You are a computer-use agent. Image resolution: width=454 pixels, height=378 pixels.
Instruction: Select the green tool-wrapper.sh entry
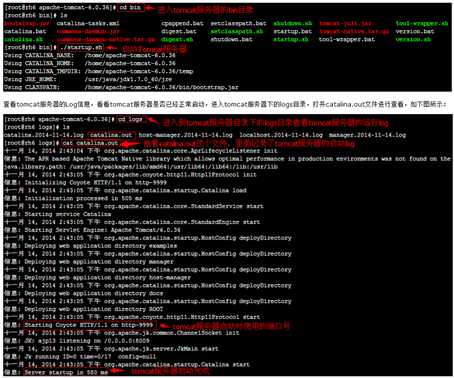(x=422, y=23)
